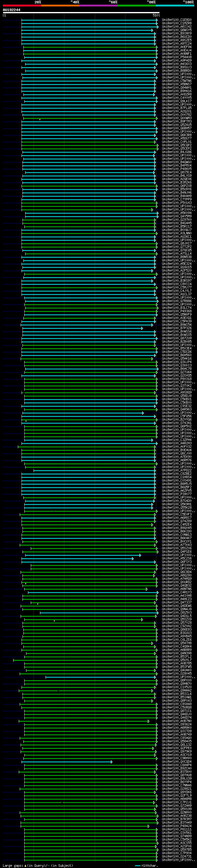Open hit UniRef100_C1MZR8
The width and height of the screenshot is (197, 868).
point(177,23)
